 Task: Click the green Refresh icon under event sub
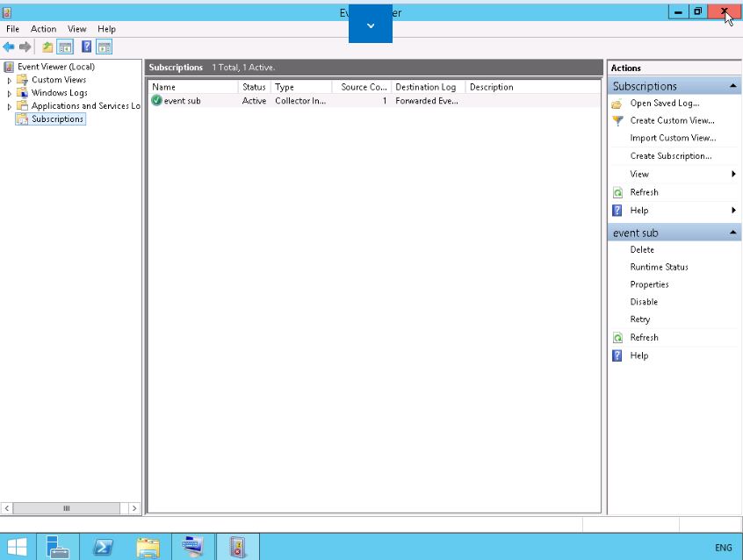tap(617, 337)
